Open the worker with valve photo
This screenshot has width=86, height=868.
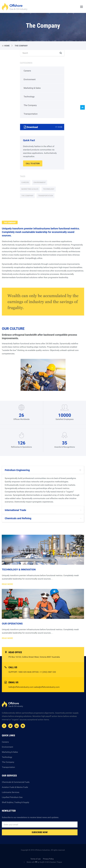tap(43, 375)
